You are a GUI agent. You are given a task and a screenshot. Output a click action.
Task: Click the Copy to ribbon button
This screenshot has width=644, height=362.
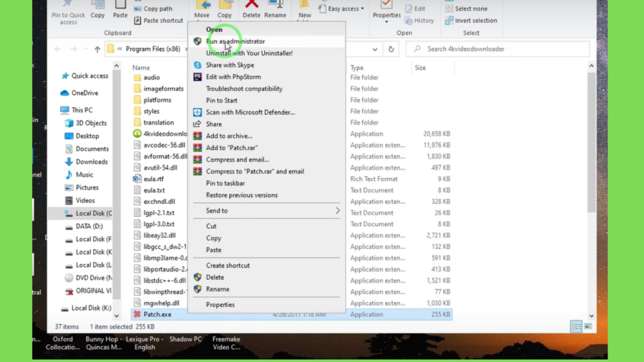225,11
